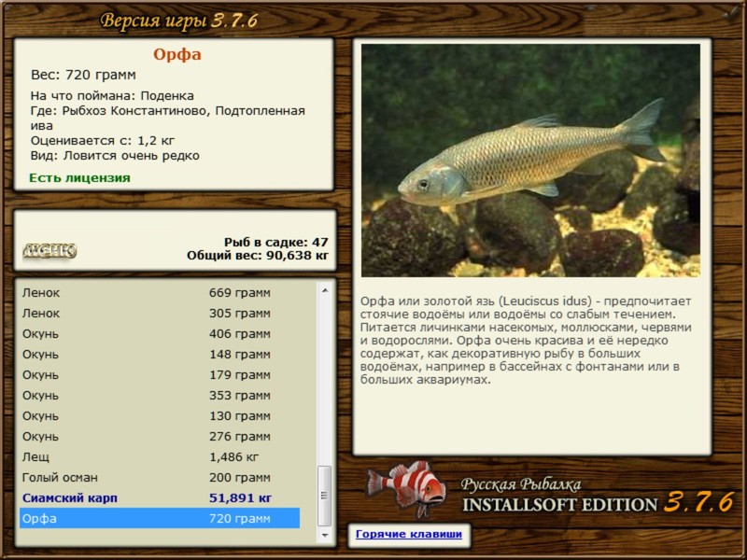Choose the Окунь 406 грамм row

click(x=159, y=334)
